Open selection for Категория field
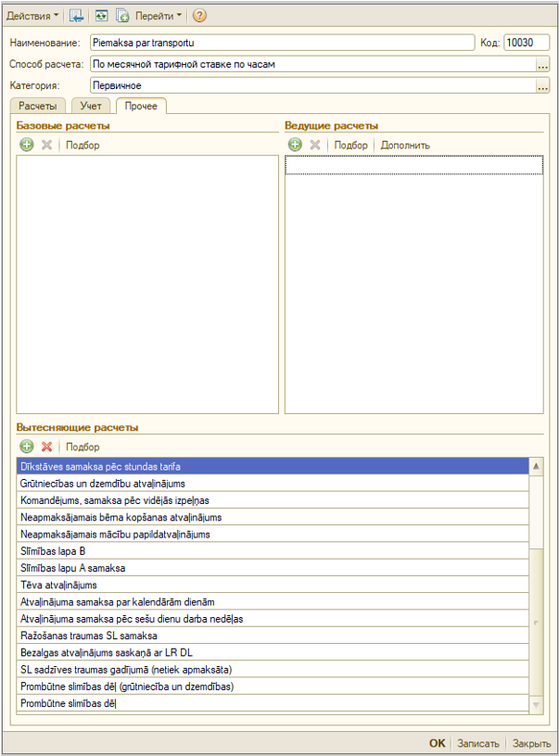The image size is (559, 756). (x=542, y=86)
